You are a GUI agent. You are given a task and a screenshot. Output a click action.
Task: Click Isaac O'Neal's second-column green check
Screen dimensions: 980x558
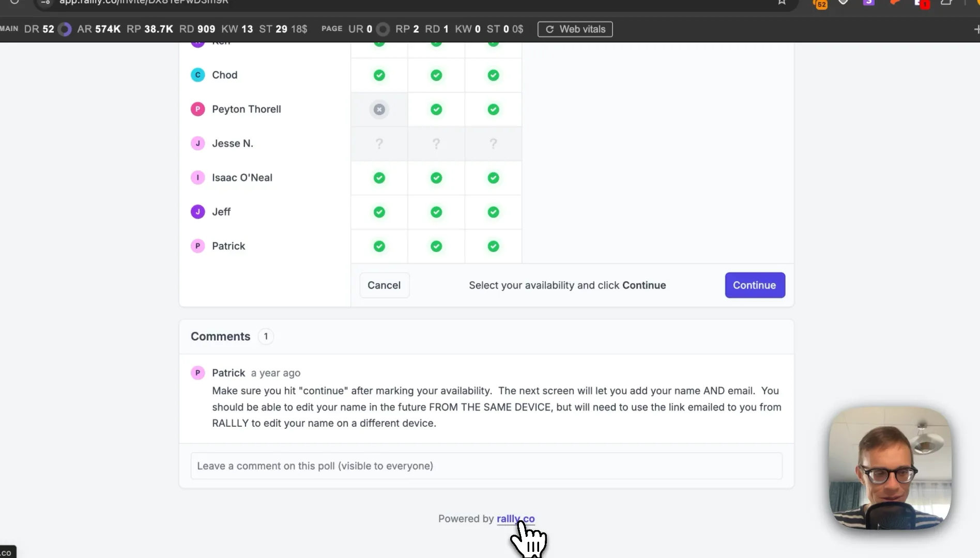point(436,178)
